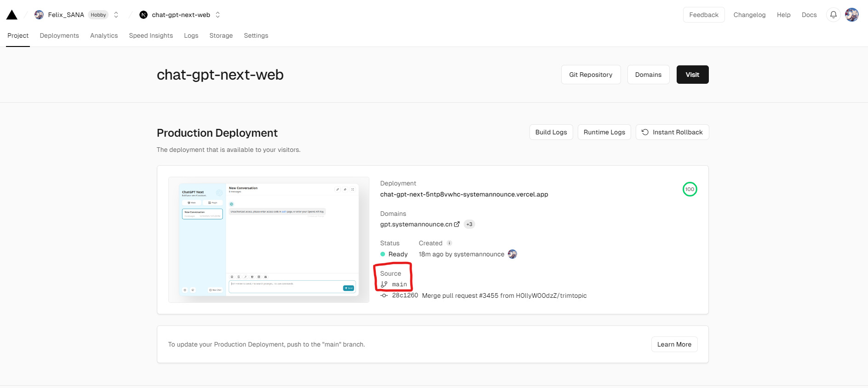The height and width of the screenshot is (388, 868).
Task: Open commit 28c1260 link
Action: 405,295
